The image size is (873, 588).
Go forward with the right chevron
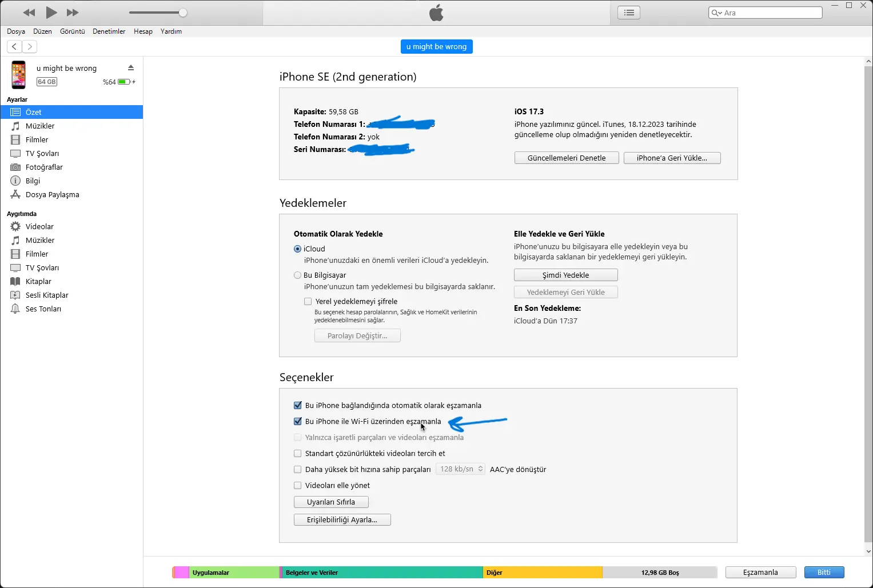(x=30, y=47)
